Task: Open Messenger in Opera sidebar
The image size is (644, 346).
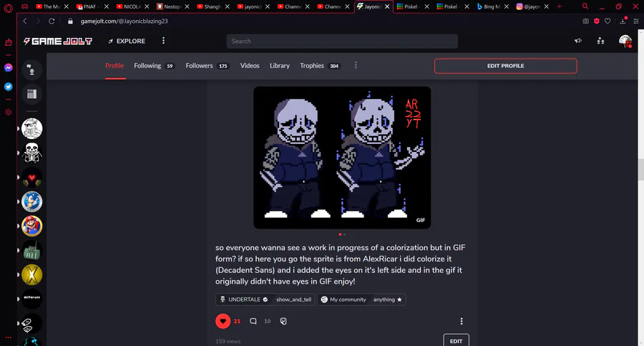Action: [8, 68]
